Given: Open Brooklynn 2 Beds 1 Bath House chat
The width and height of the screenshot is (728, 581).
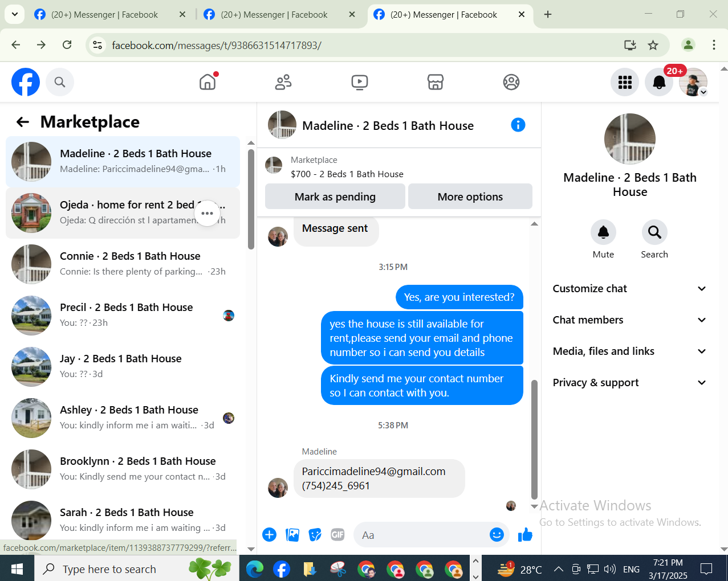Looking at the screenshot, I should [123, 469].
